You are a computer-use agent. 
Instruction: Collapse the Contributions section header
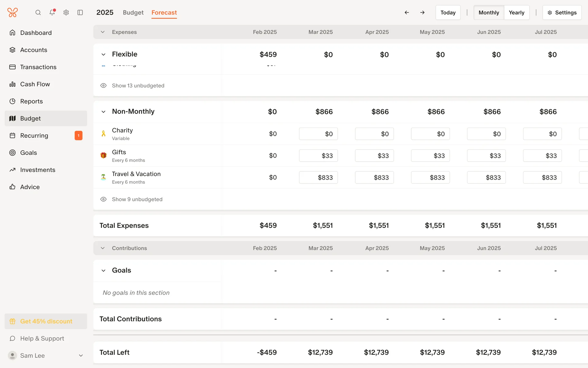coord(103,248)
